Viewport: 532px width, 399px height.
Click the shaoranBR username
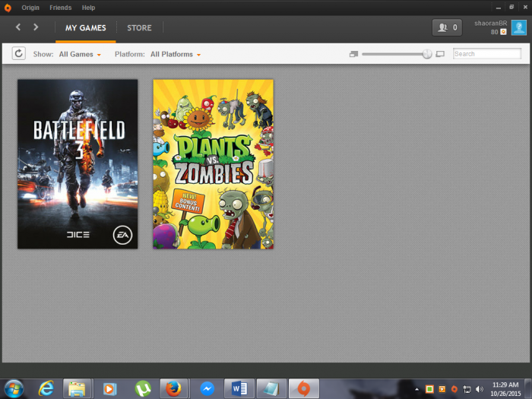click(490, 23)
